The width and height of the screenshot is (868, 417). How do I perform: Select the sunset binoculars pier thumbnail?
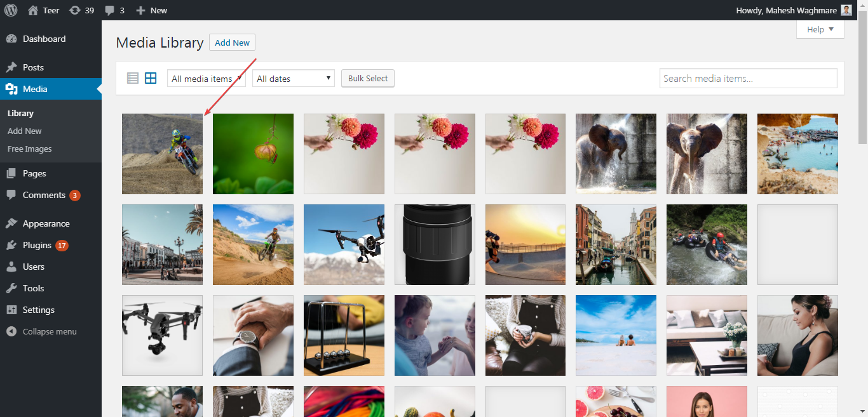click(526, 244)
